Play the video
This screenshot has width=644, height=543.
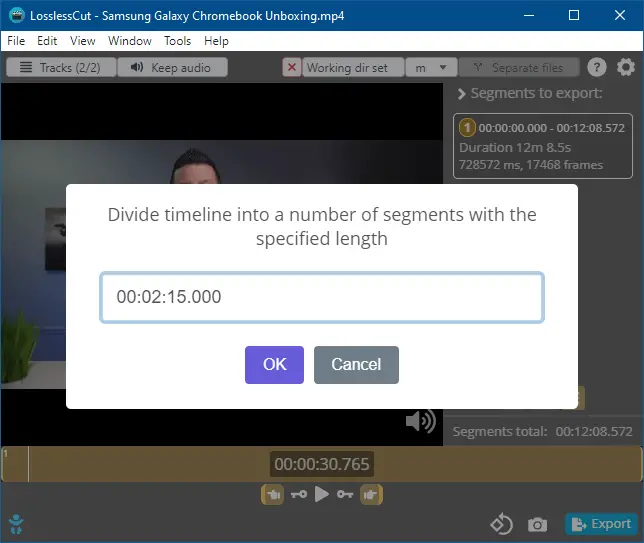322,494
